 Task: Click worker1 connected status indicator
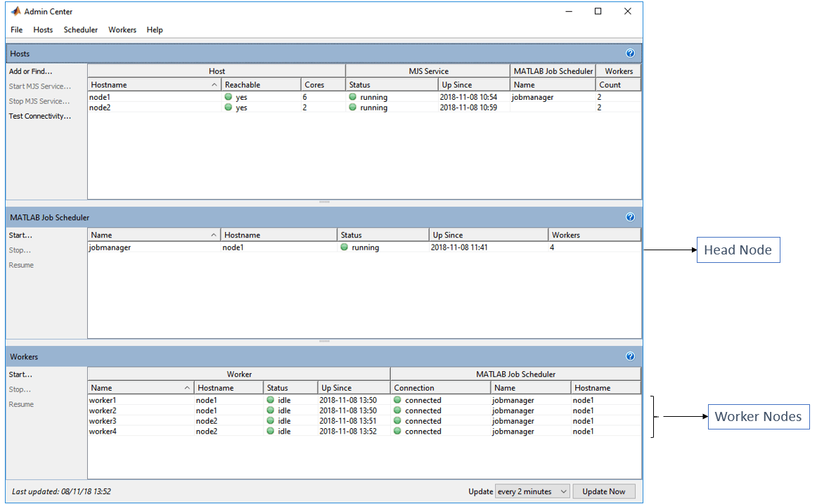click(397, 400)
